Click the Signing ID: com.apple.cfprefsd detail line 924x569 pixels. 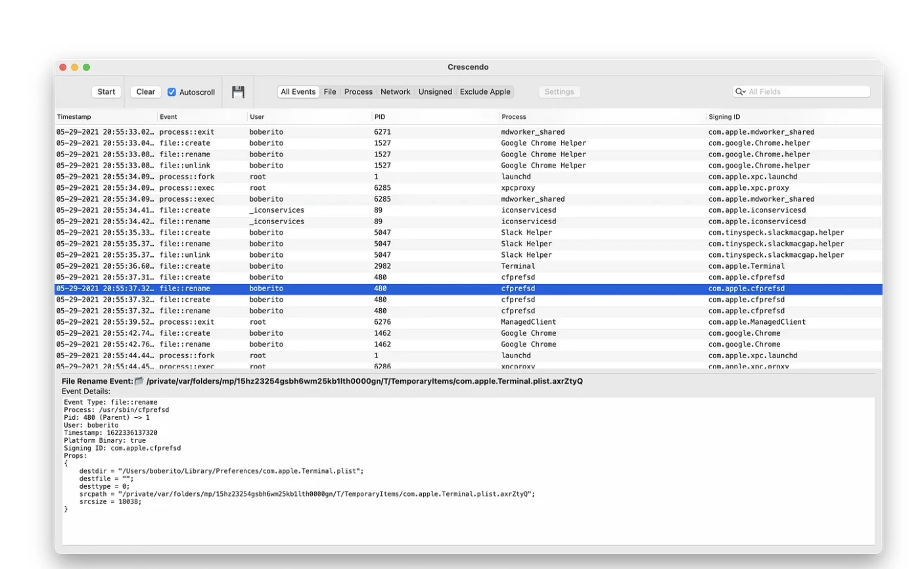click(x=122, y=448)
